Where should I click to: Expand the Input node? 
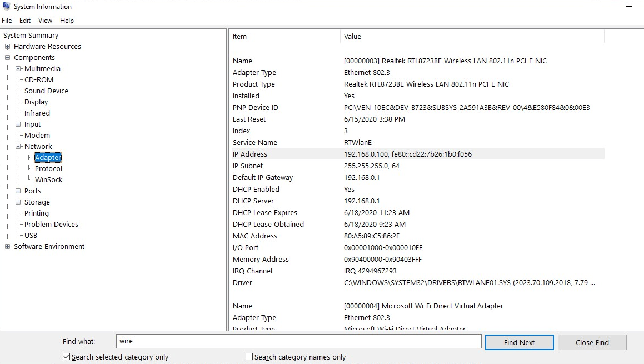[x=18, y=124]
